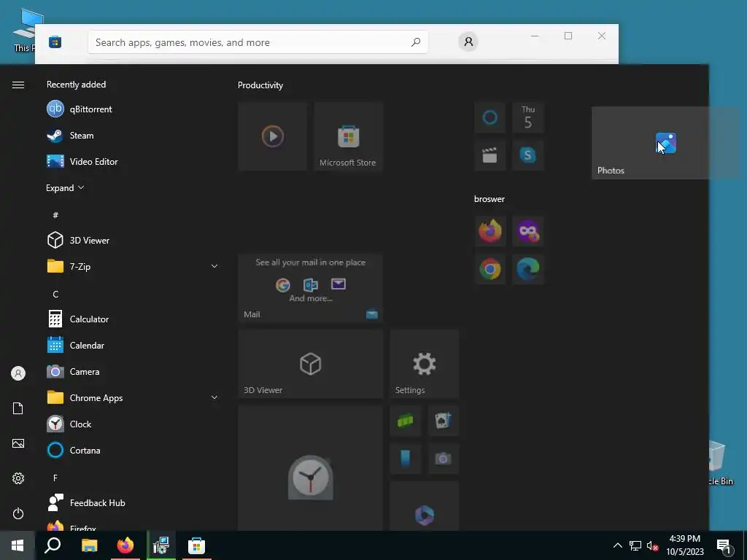Open Feedback Hub in the app list
The image size is (747, 560).
133,503
